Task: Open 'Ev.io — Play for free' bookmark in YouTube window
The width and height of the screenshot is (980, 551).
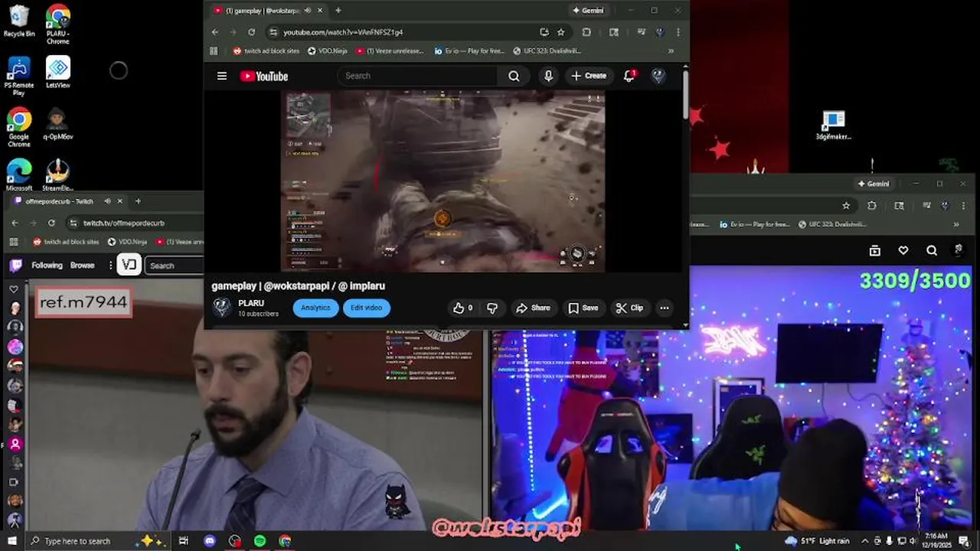Action: [x=469, y=51]
